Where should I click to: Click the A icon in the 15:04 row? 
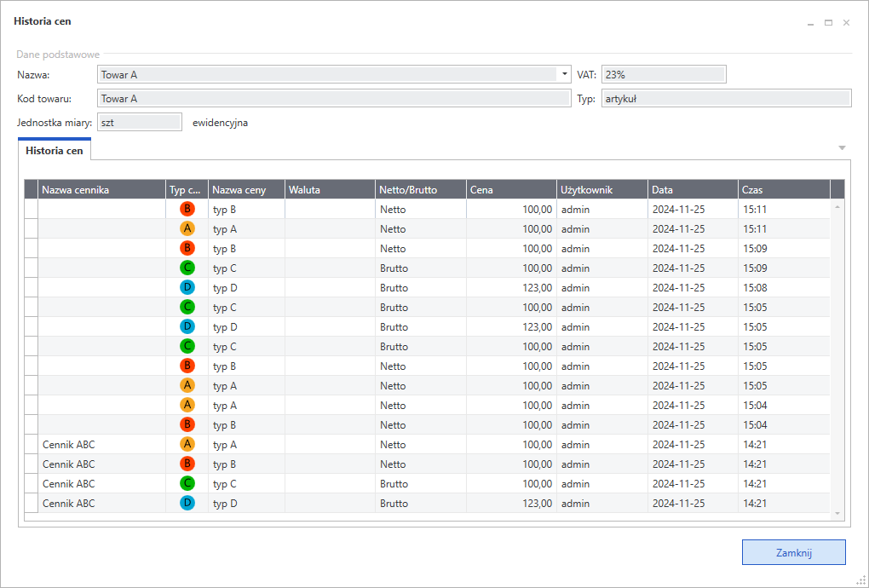(x=187, y=405)
